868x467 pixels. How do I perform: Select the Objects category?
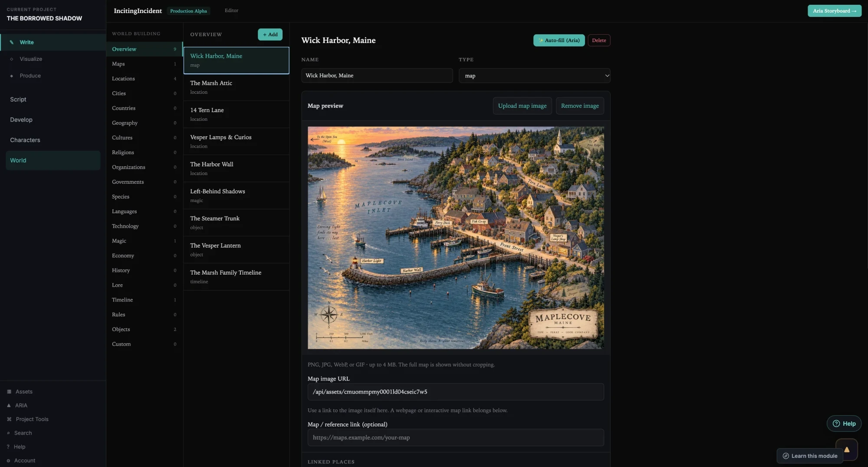coord(145,329)
